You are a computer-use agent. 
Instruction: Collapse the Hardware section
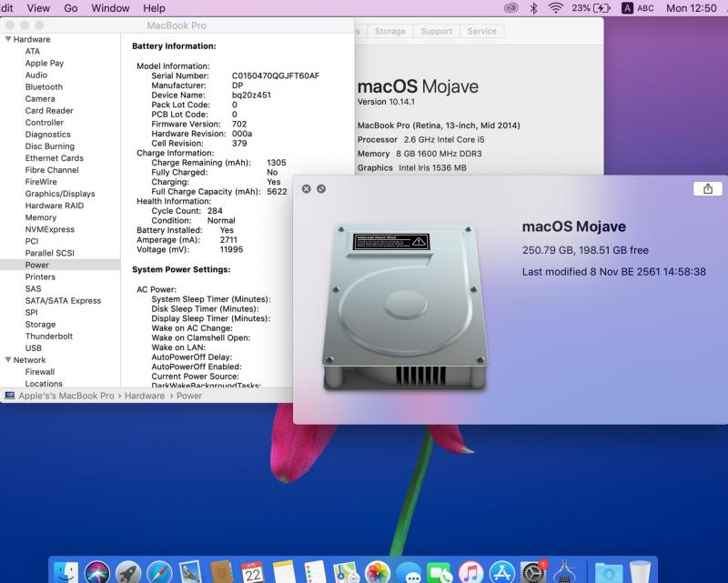tap(9, 40)
